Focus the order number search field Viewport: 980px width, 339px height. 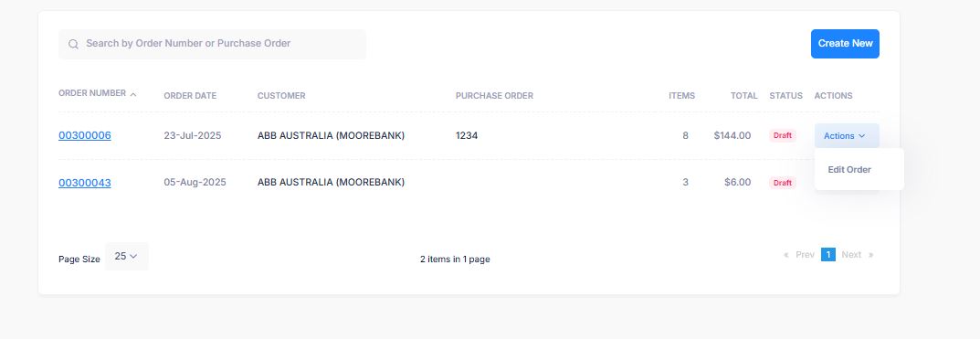[x=213, y=44]
